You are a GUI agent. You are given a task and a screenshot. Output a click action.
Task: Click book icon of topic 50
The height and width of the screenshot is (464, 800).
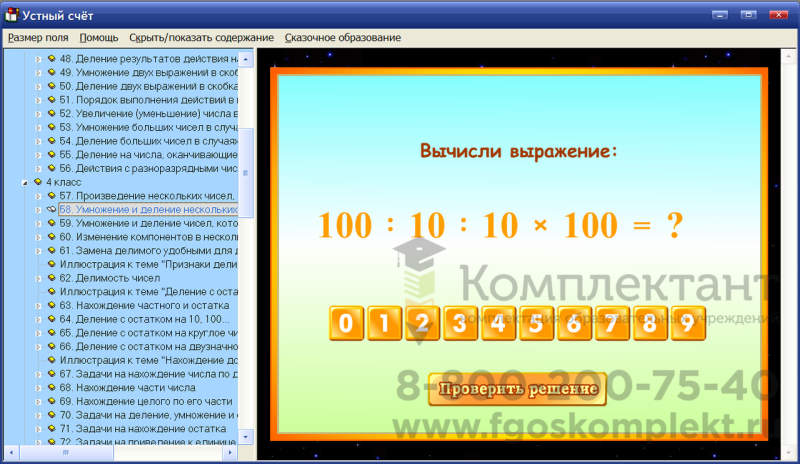[52, 86]
